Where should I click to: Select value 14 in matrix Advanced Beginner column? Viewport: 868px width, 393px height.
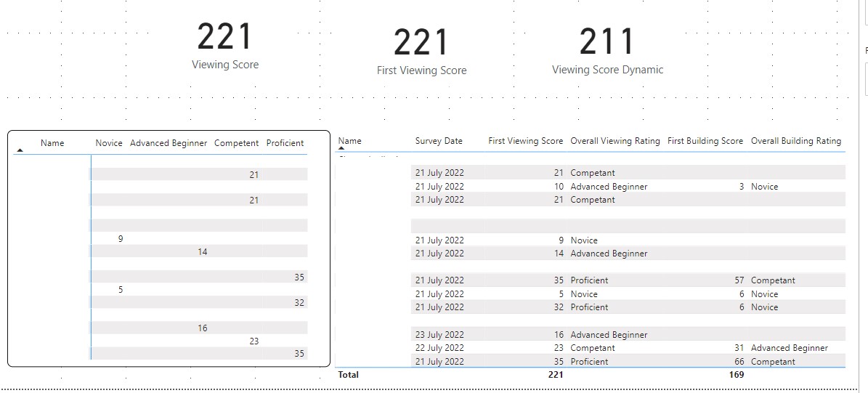point(202,252)
